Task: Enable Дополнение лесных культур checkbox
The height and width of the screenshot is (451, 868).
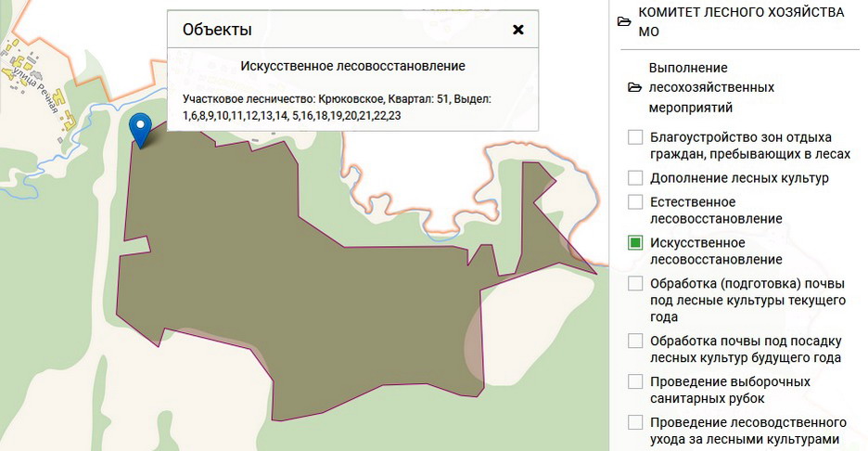Action: (635, 178)
